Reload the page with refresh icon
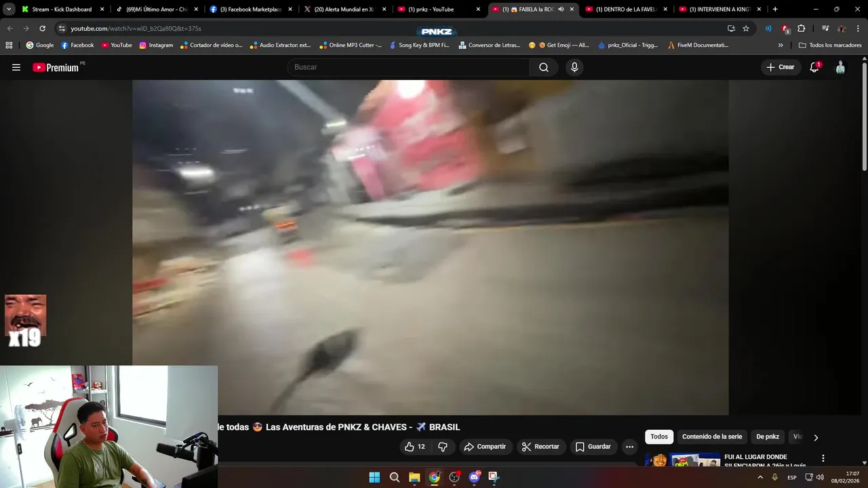 pos(42,28)
